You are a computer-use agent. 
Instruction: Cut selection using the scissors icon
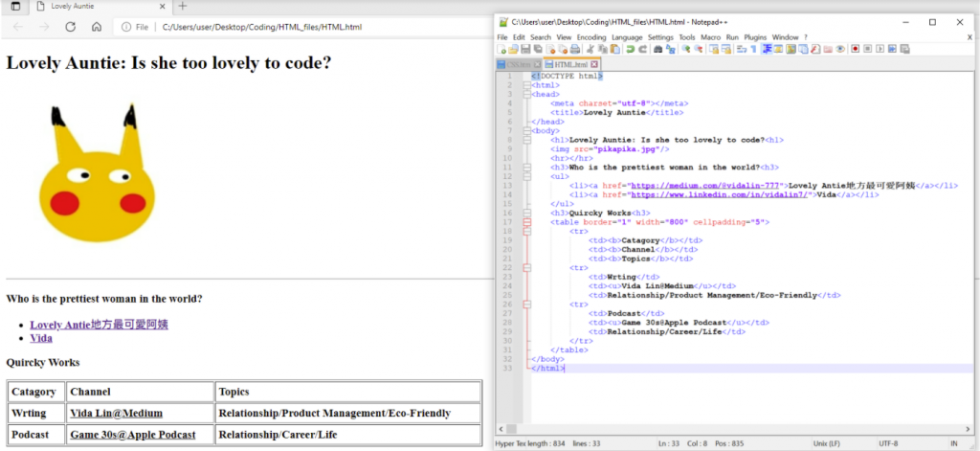590,49
